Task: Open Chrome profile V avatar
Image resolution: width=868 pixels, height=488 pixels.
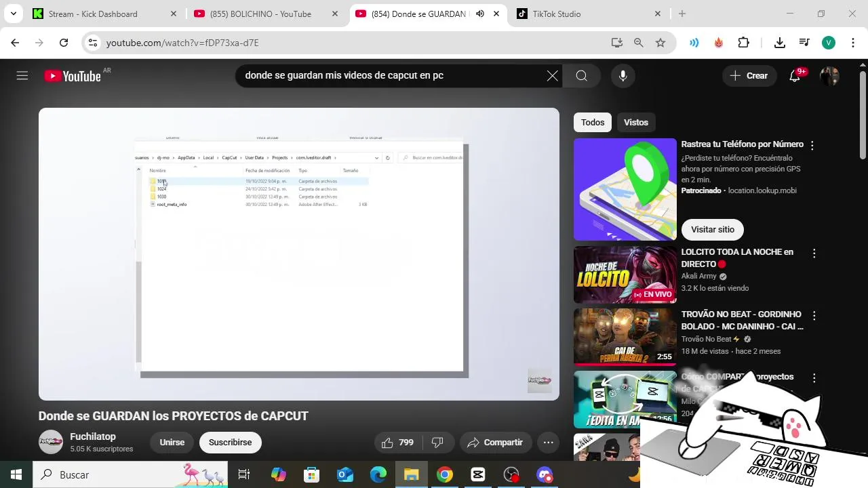Action: point(829,43)
